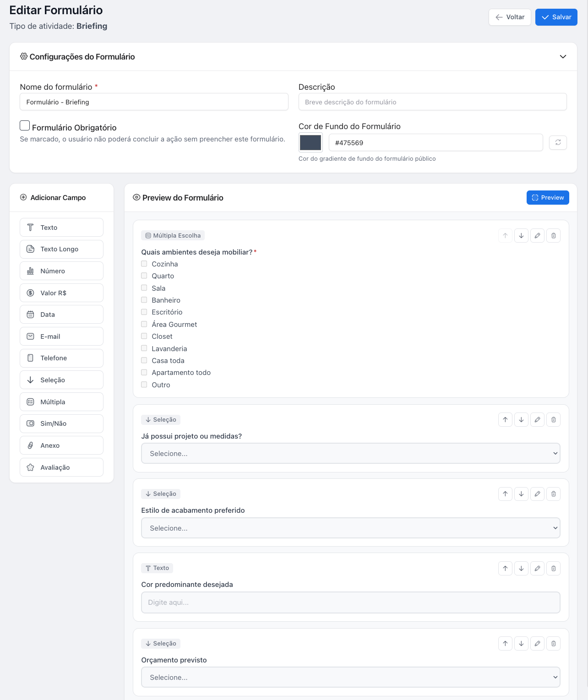The width and height of the screenshot is (588, 700).
Task: Enable the Formulário Obrigatório checkbox
Action: (25, 126)
